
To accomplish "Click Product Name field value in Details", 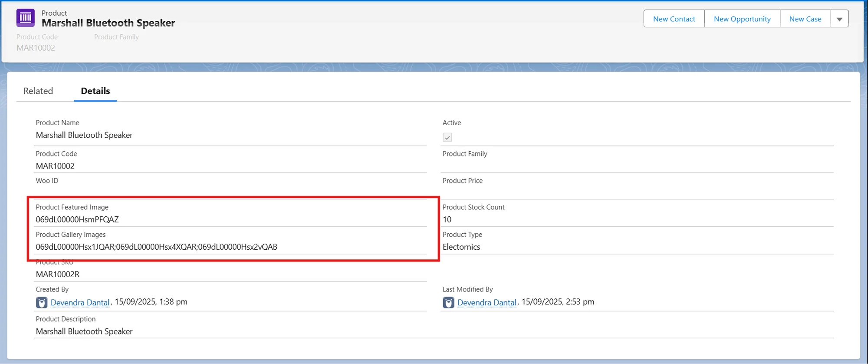I will 84,135.
